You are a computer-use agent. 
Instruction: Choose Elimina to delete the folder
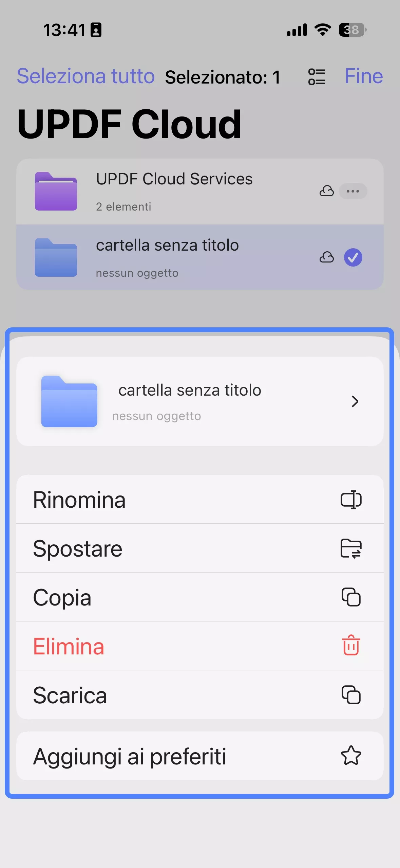69,646
